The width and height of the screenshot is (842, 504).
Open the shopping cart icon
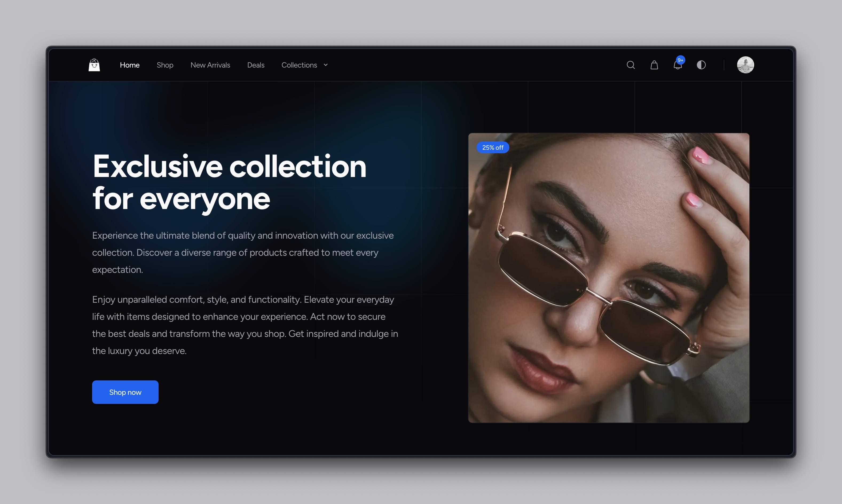[x=654, y=65]
